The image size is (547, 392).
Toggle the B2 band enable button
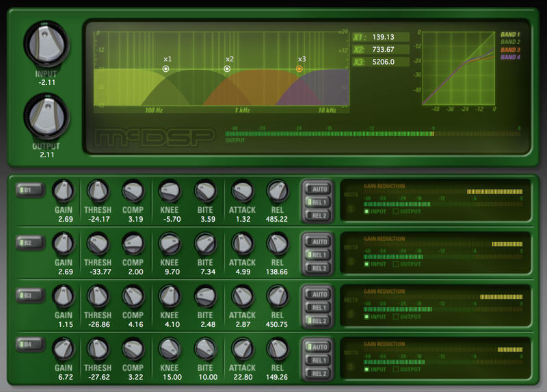coord(30,242)
